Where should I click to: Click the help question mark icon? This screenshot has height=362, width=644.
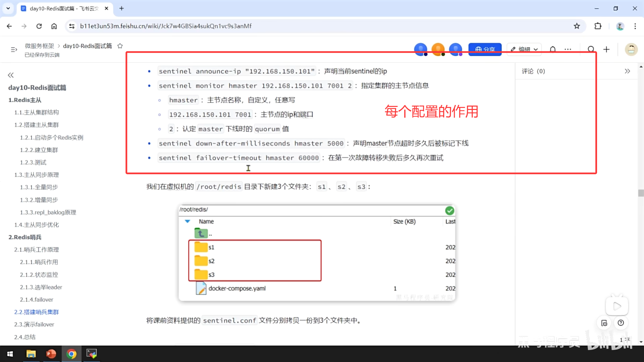[621, 323]
